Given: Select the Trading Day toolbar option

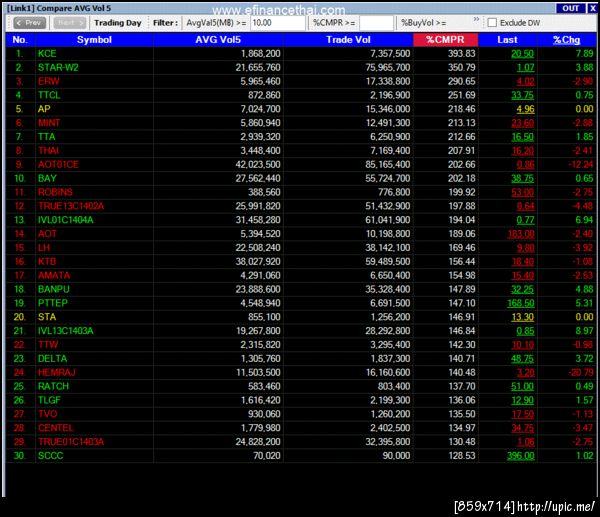Looking at the screenshot, I should pyautogui.click(x=118, y=23).
